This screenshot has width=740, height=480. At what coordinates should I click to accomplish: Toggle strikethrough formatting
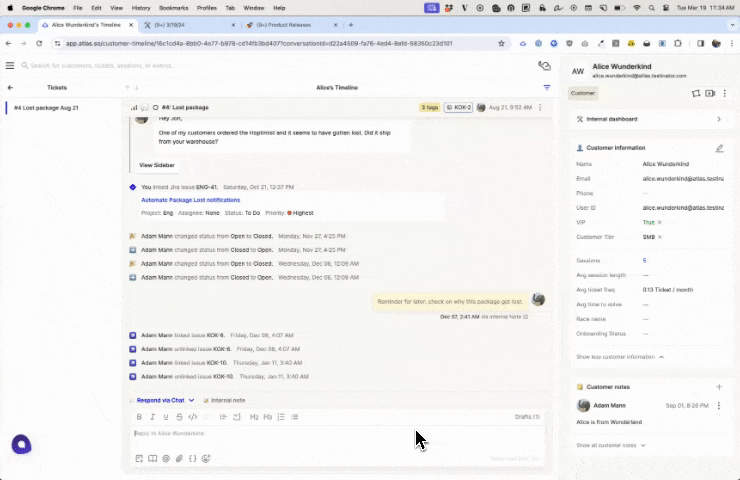tap(179, 417)
